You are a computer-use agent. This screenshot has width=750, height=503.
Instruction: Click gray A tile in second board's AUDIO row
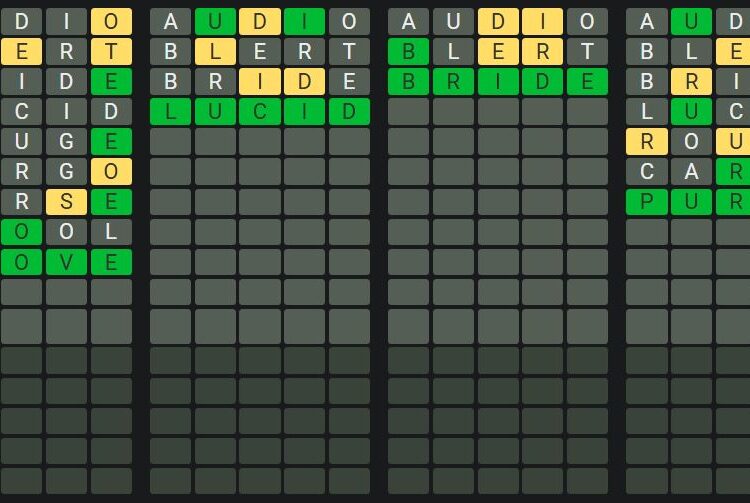170,21
